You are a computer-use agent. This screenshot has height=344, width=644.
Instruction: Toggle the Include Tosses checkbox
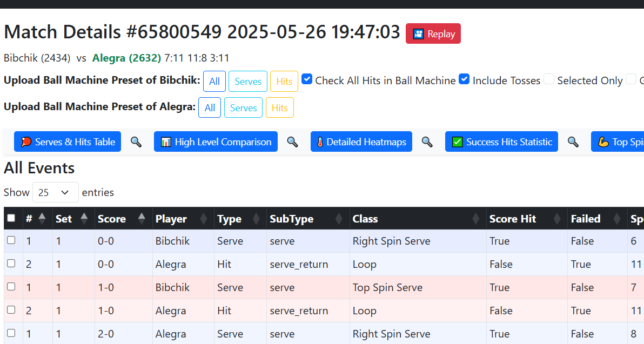(464, 79)
